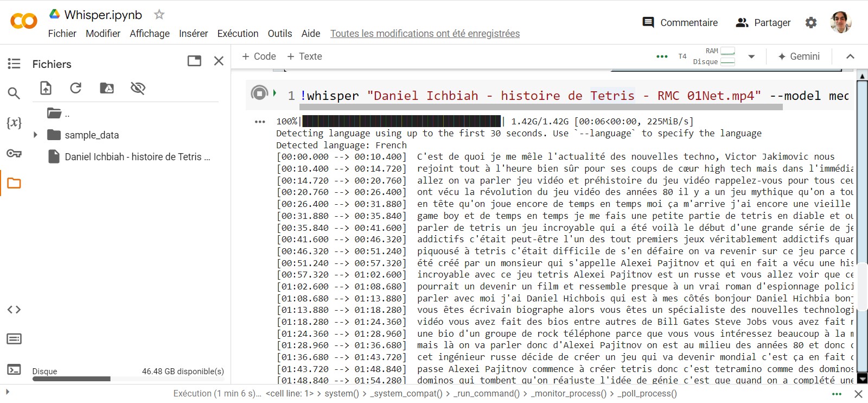
Task: Open the Affichage menu
Action: [150, 34]
